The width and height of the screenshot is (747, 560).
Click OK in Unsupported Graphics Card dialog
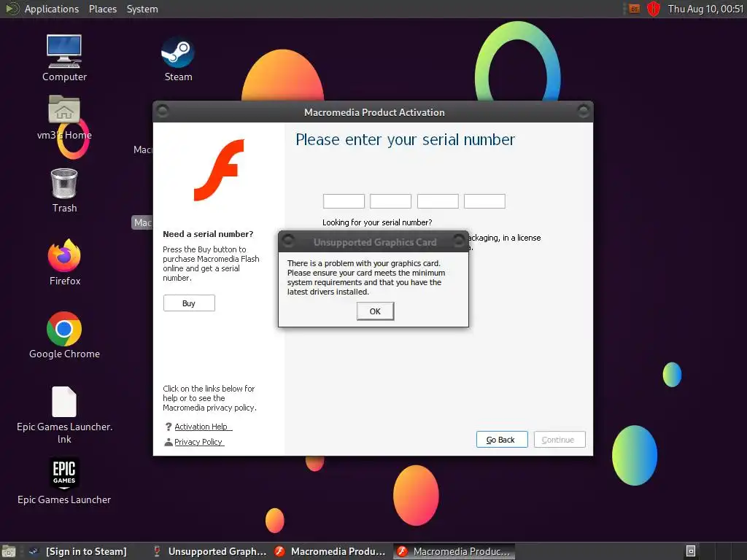(375, 311)
